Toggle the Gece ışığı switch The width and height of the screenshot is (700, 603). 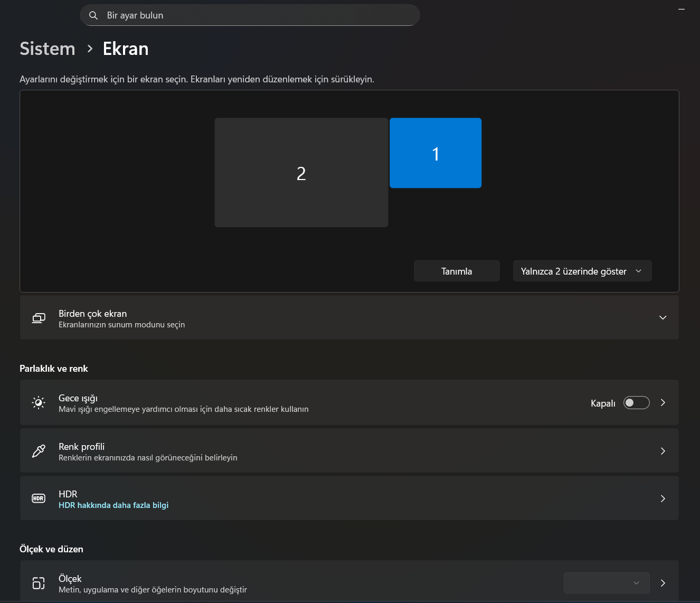pos(636,403)
